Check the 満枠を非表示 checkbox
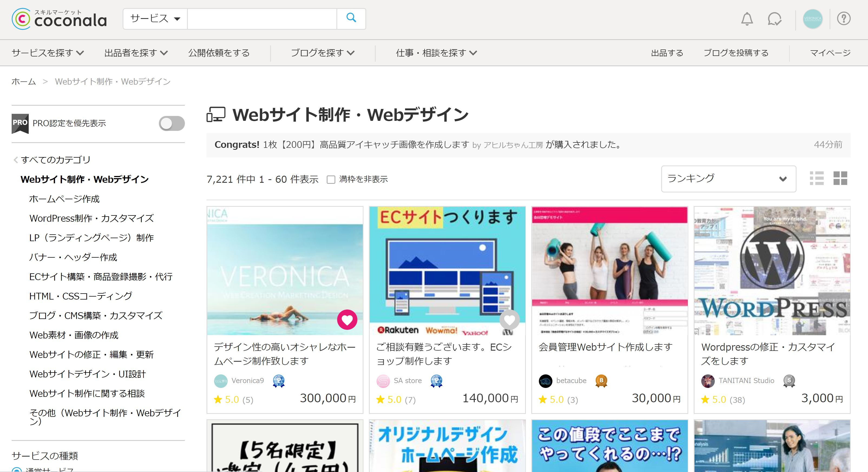868x472 pixels. pyautogui.click(x=331, y=180)
